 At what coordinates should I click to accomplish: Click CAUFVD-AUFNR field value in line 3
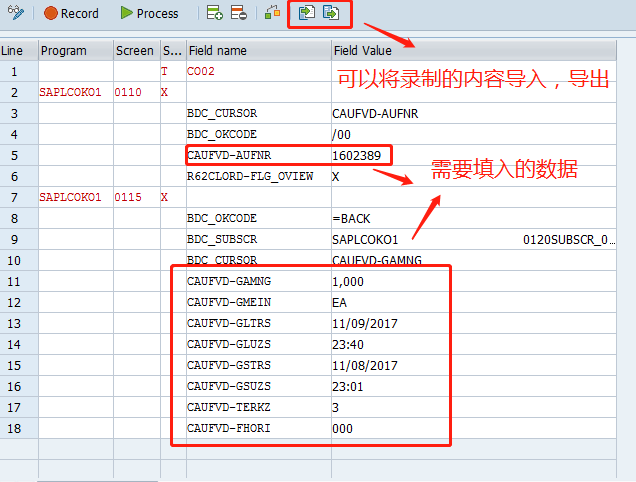tap(375, 114)
